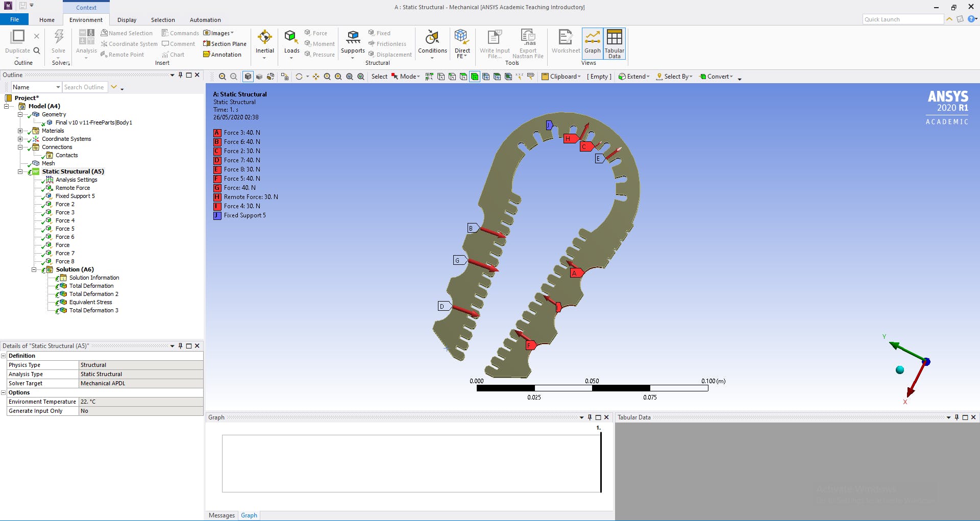
Task: Insert a Coordinate System
Action: click(129, 44)
